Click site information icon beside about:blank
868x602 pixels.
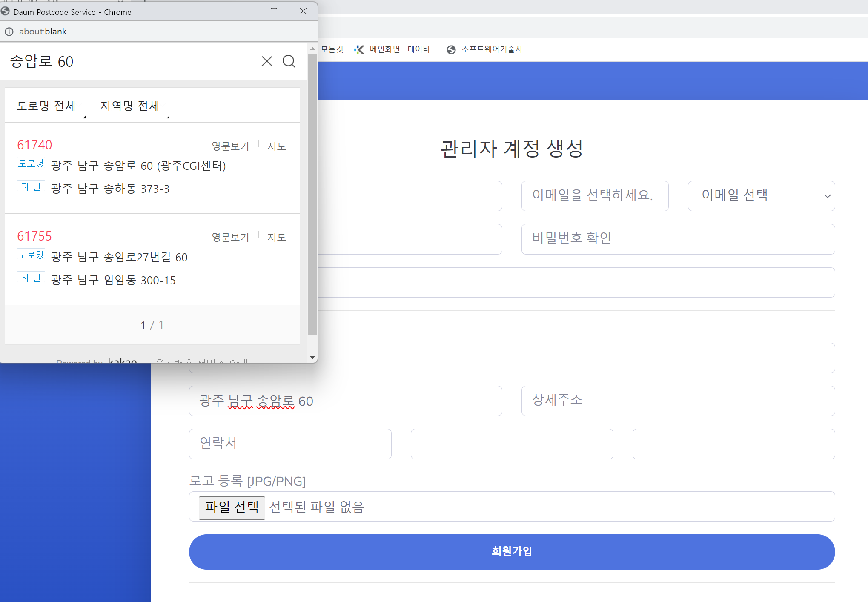click(9, 31)
